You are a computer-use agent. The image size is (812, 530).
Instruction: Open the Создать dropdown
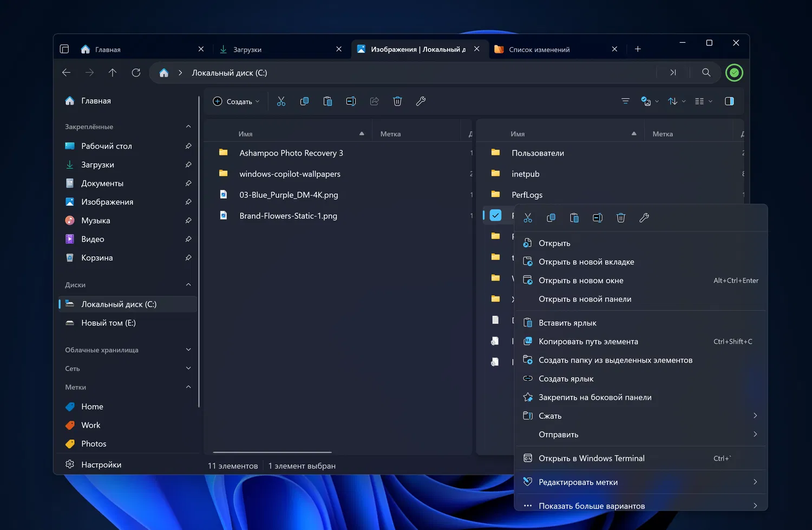click(237, 101)
